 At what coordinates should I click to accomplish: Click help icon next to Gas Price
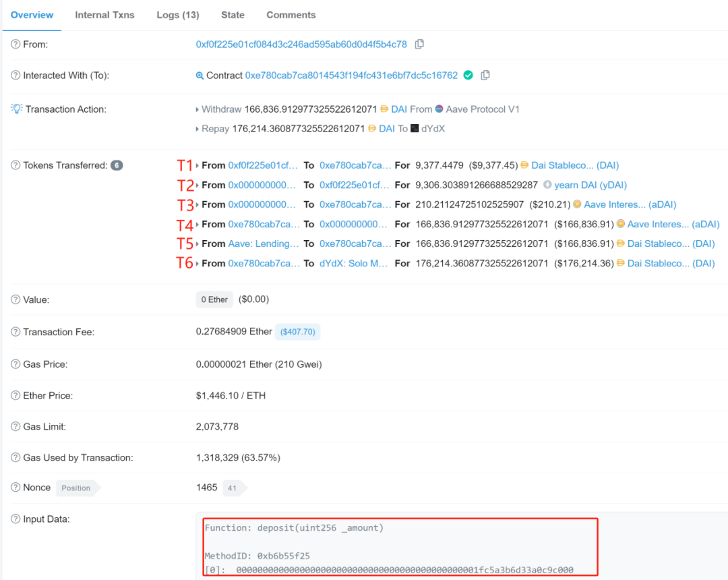point(16,364)
